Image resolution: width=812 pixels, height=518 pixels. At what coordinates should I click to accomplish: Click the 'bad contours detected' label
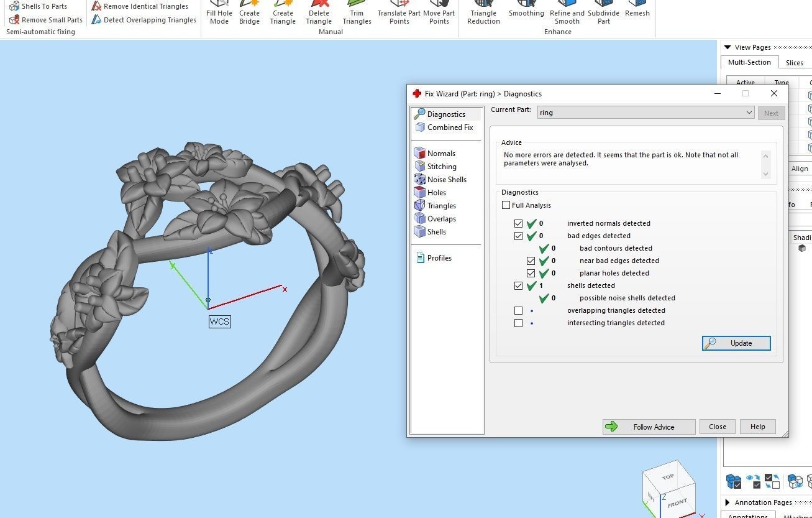click(616, 248)
